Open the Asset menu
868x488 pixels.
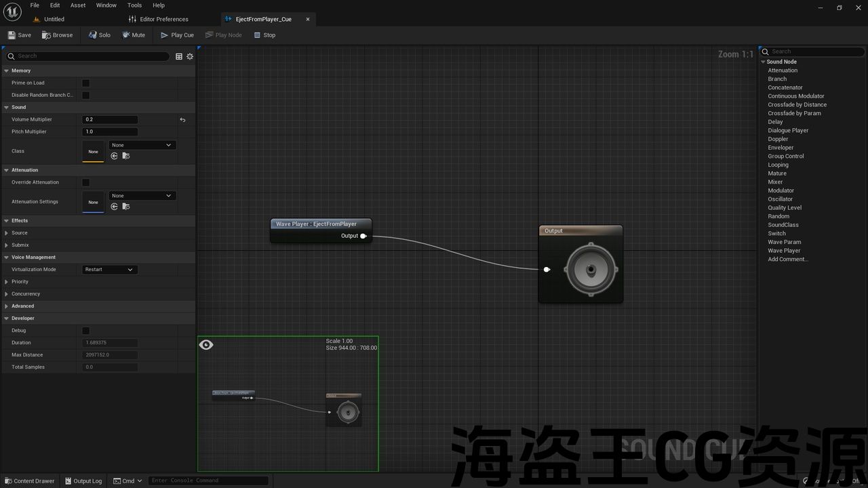[78, 5]
